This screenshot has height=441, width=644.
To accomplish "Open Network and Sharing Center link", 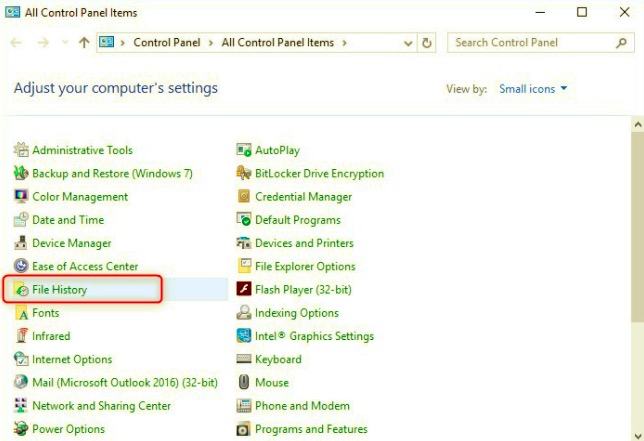I will click(101, 406).
